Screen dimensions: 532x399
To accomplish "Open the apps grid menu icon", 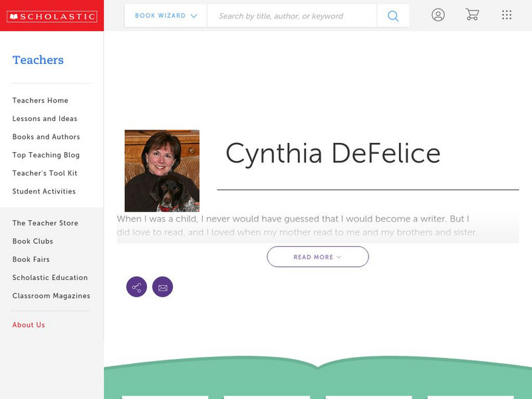I will tap(507, 14).
